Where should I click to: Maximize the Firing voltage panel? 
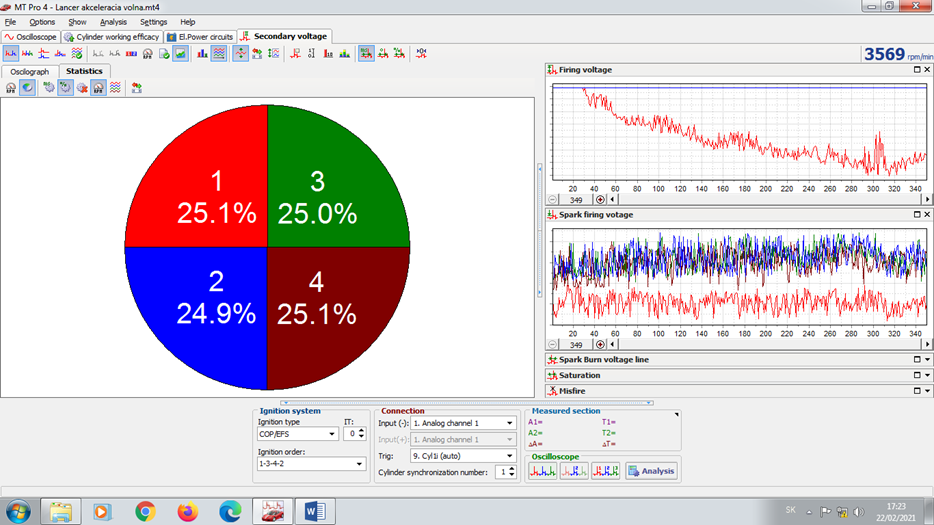click(x=916, y=70)
